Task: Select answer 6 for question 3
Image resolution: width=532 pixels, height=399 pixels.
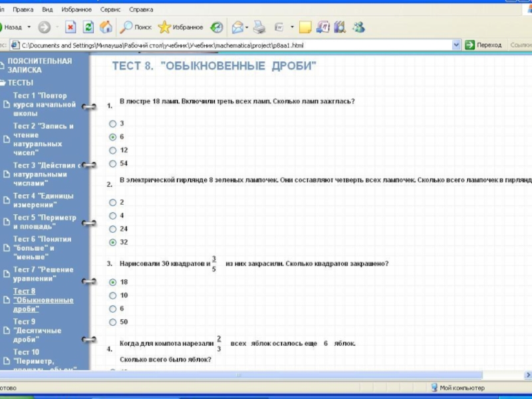Action: 112,309
